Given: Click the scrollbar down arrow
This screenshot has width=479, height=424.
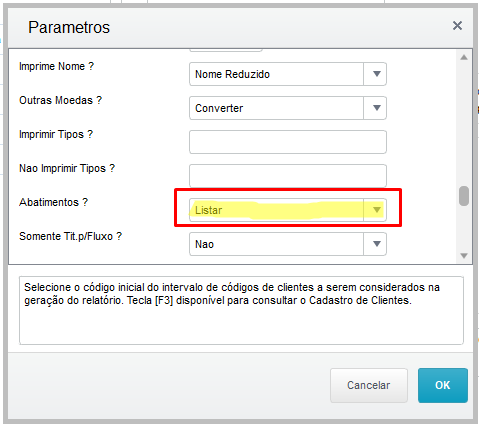Looking at the screenshot, I should (x=464, y=256).
